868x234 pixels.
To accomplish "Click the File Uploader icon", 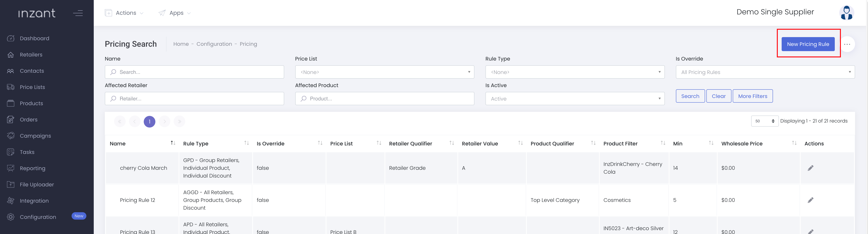I will pos(11,184).
